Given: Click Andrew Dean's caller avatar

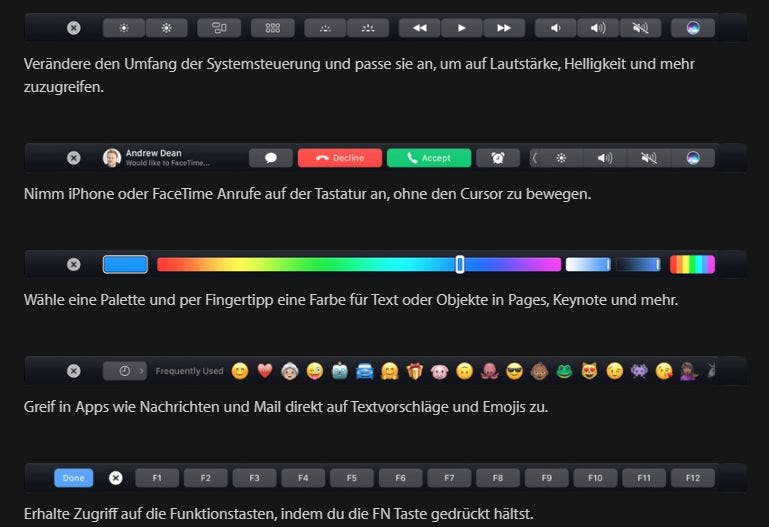Looking at the screenshot, I should click(112, 158).
